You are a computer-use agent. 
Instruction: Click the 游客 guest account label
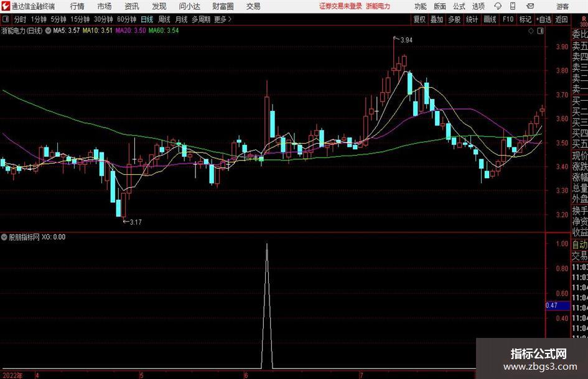[562, 6]
